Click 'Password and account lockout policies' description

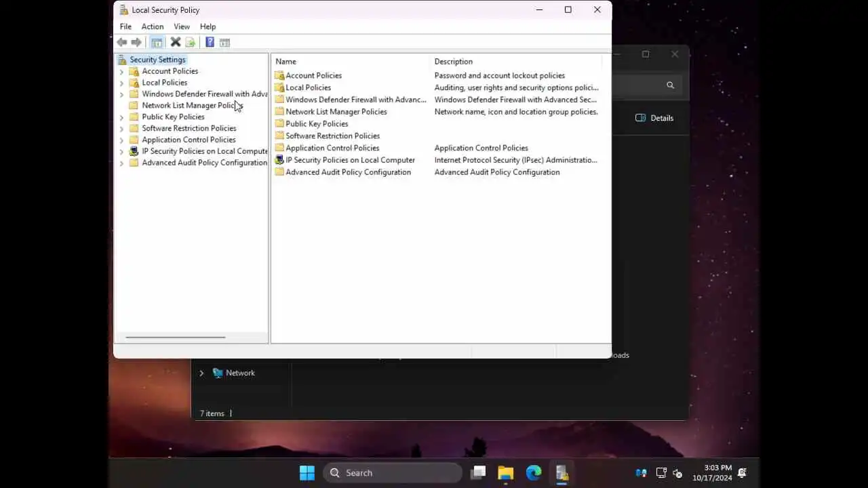coord(499,75)
